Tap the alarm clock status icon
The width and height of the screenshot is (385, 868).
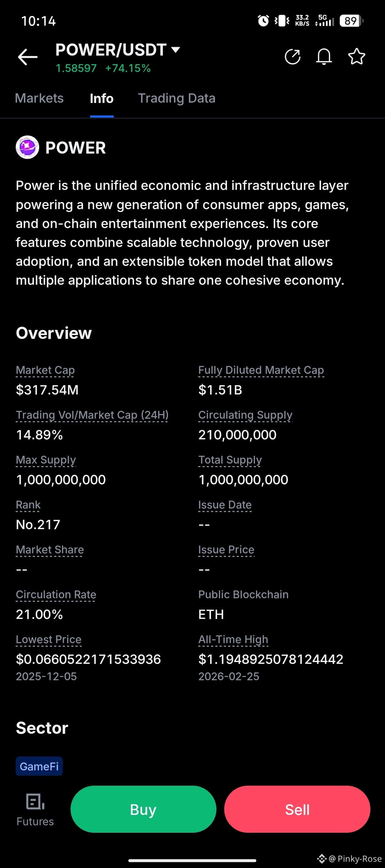point(263,21)
